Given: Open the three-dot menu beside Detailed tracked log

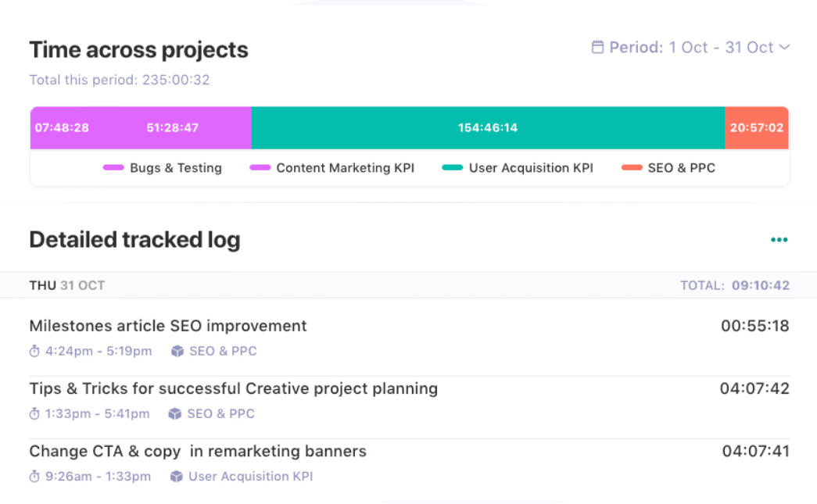Looking at the screenshot, I should click(779, 239).
